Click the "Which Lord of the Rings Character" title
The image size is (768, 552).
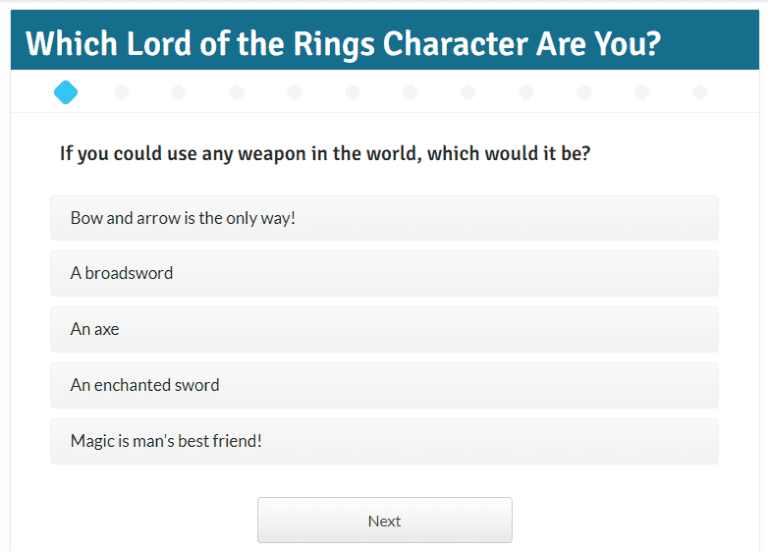343,45
